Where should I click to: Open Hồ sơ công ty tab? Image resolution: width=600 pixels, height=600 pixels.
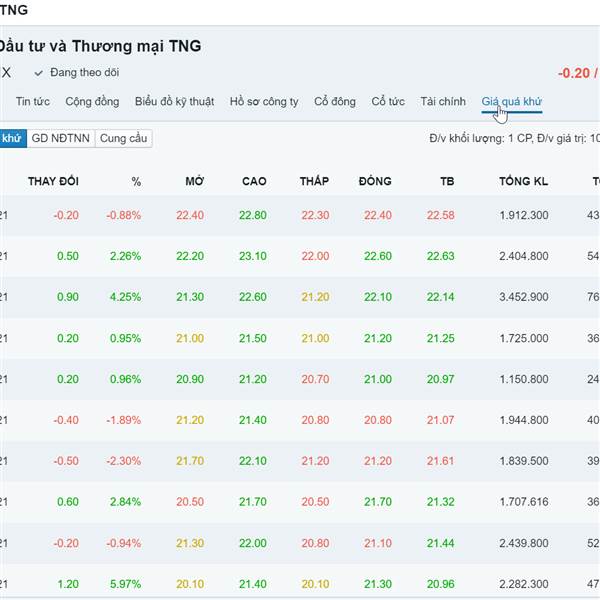[264, 101]
